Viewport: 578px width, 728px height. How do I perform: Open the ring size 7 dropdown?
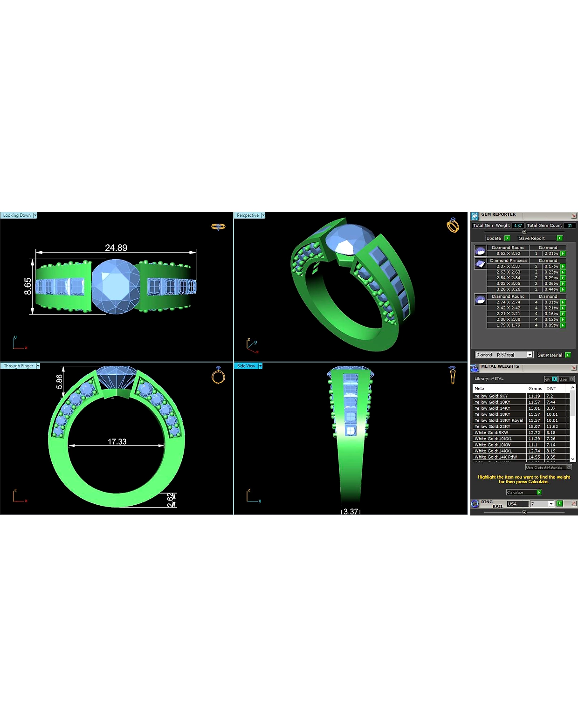551,504
